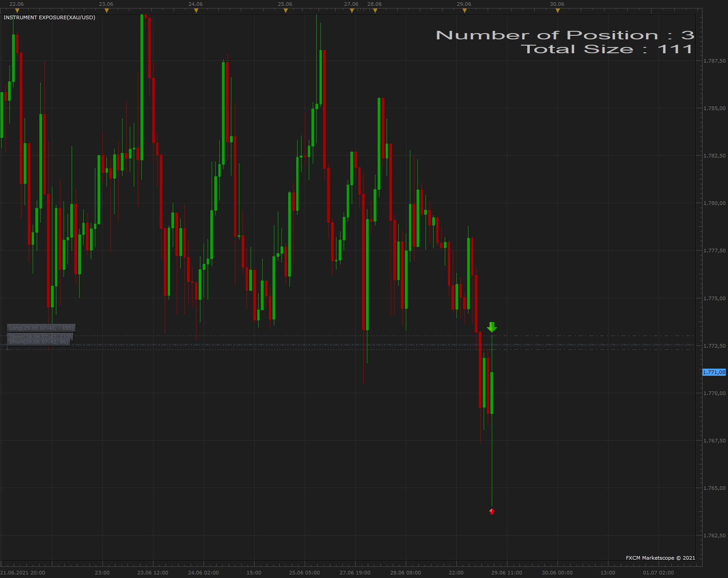Click the 1.780,00 price axis label
The image size is (728, 578).
tap(715, 203)
